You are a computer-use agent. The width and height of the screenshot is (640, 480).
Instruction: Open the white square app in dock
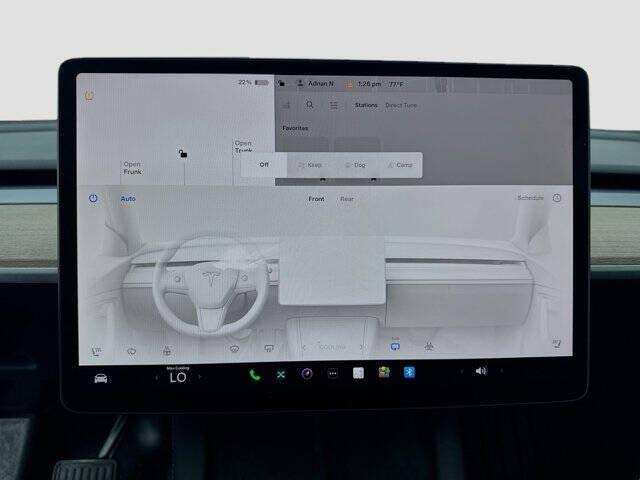pos(358,373)
